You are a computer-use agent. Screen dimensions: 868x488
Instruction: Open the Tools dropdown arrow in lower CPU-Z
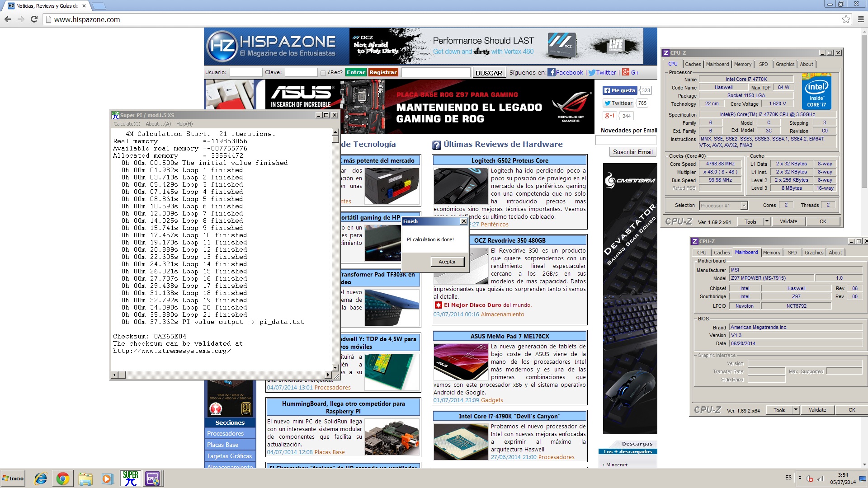tap(796, 410)
